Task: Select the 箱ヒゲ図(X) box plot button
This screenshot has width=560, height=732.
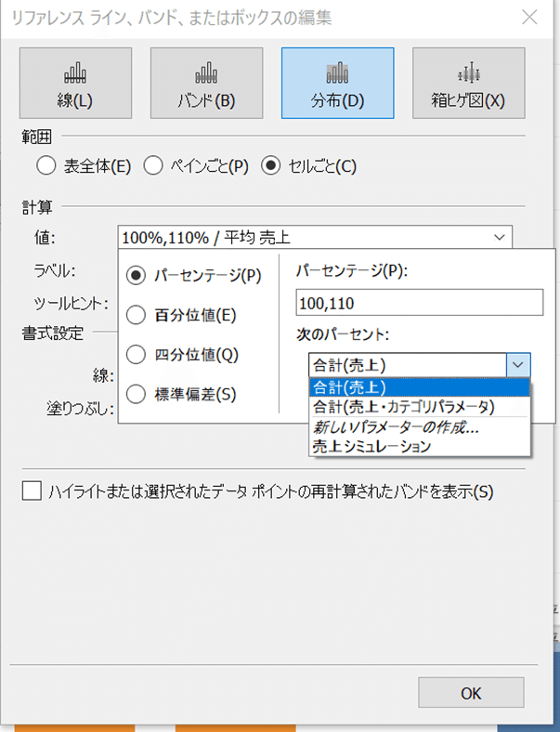Action: point(469,83)
